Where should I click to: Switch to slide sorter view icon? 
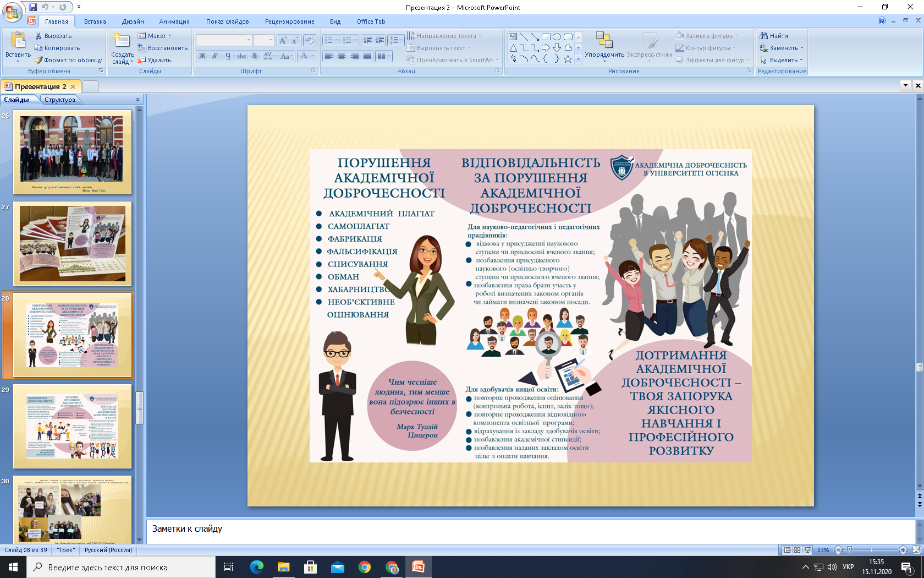[x=797, y=550]
